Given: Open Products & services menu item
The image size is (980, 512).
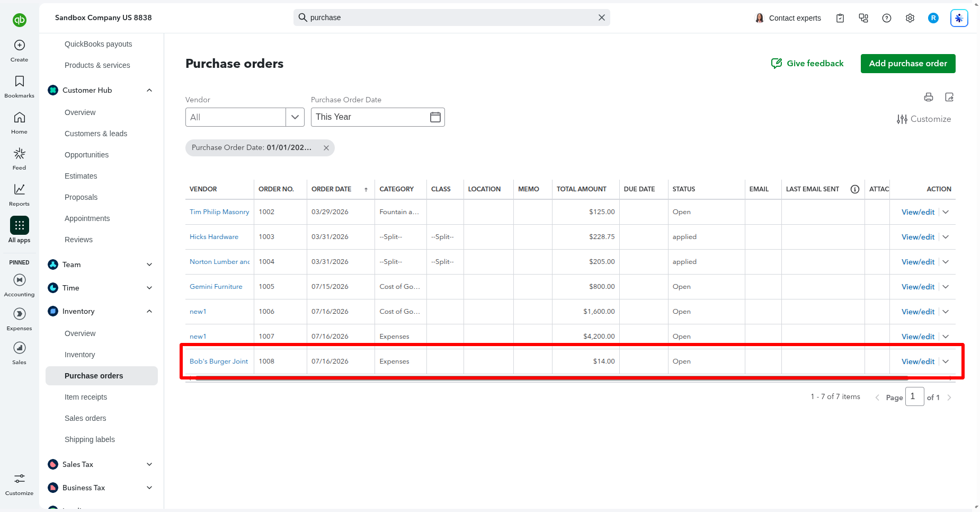Looking at the screenshot, I should 97,65.
